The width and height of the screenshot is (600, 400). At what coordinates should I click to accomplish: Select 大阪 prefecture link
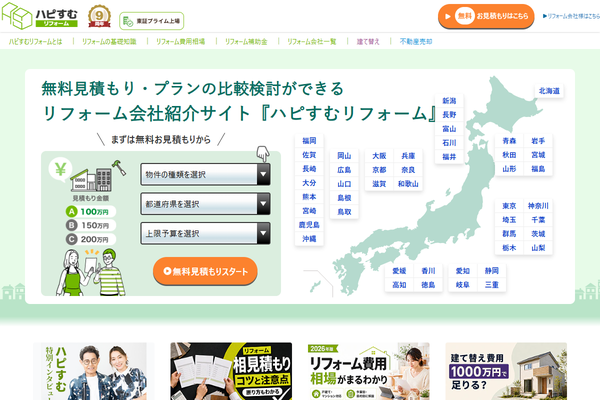click(379, 156)
